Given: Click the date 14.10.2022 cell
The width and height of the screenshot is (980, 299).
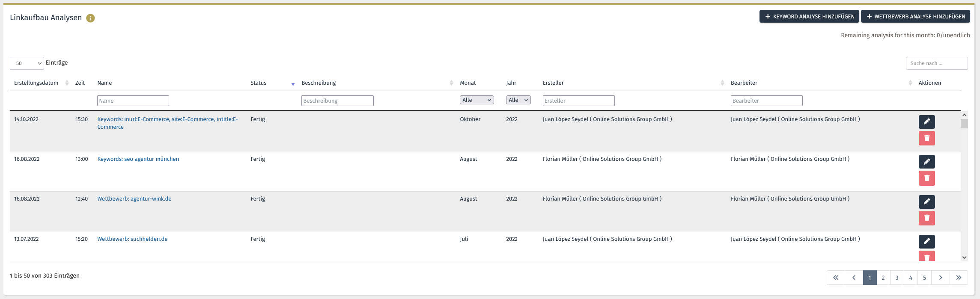Looking at the screenshot, I should point(26,119).
